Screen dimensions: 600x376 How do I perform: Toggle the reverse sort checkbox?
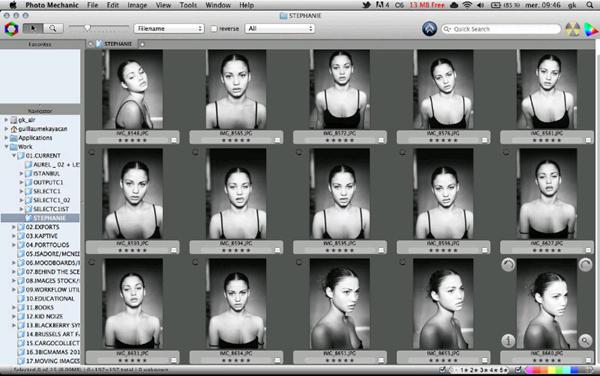coord(214,29)
